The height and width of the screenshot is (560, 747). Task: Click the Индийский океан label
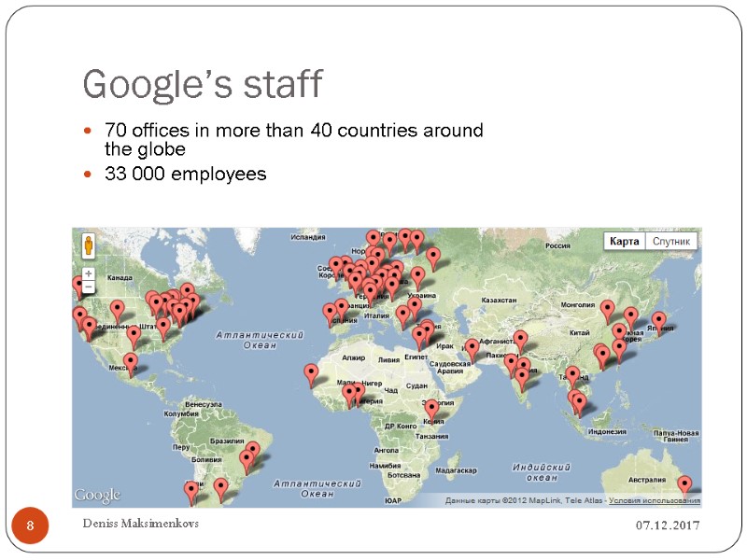pyautogui.click(x=542, y=472)
